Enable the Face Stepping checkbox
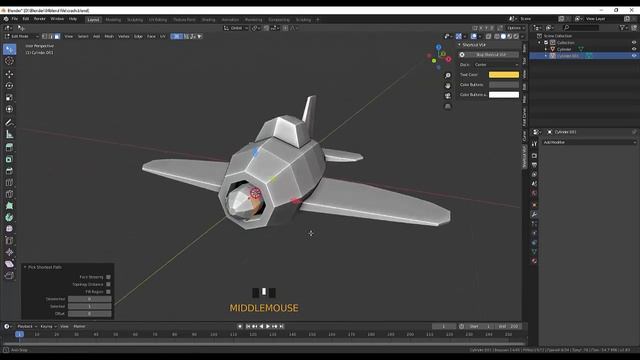Image resolution: width=640 pixels, height=360 pixels. pos(108,277)
